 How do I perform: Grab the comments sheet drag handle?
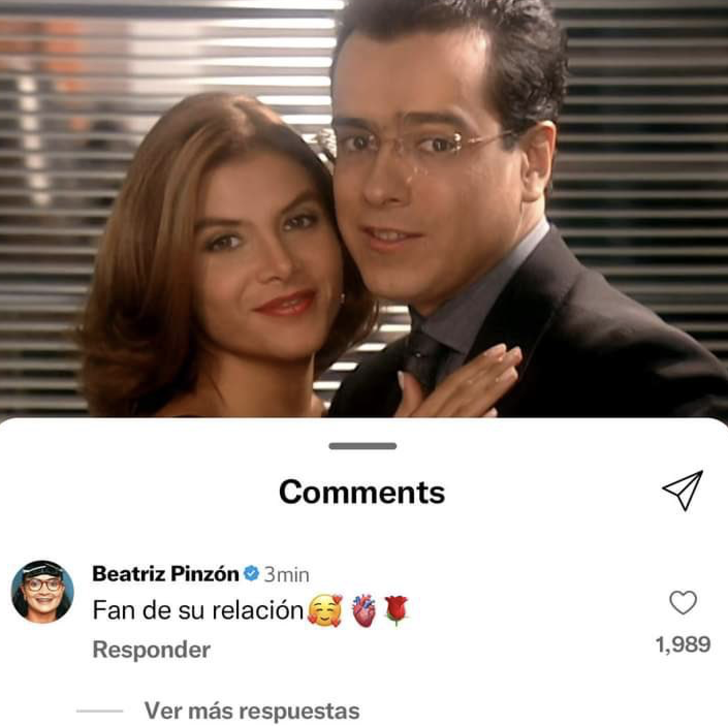tap(363, 446)
